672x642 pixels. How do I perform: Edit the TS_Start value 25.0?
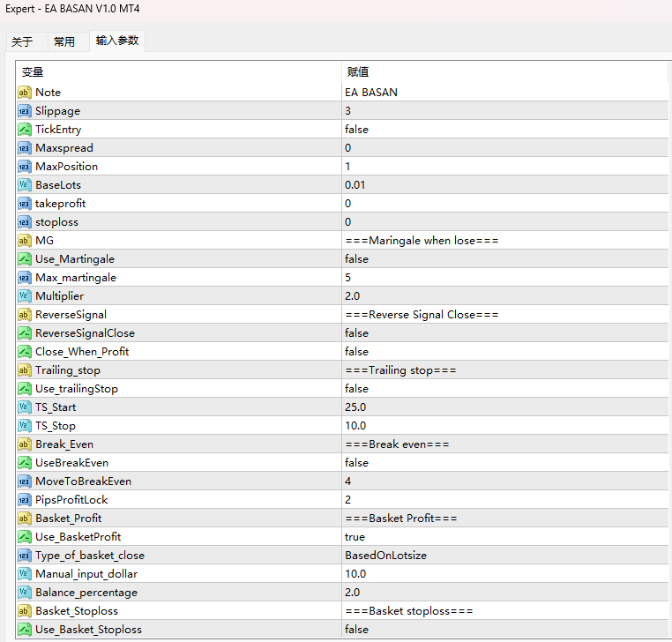pyautogui.click(x=504, y=407)
